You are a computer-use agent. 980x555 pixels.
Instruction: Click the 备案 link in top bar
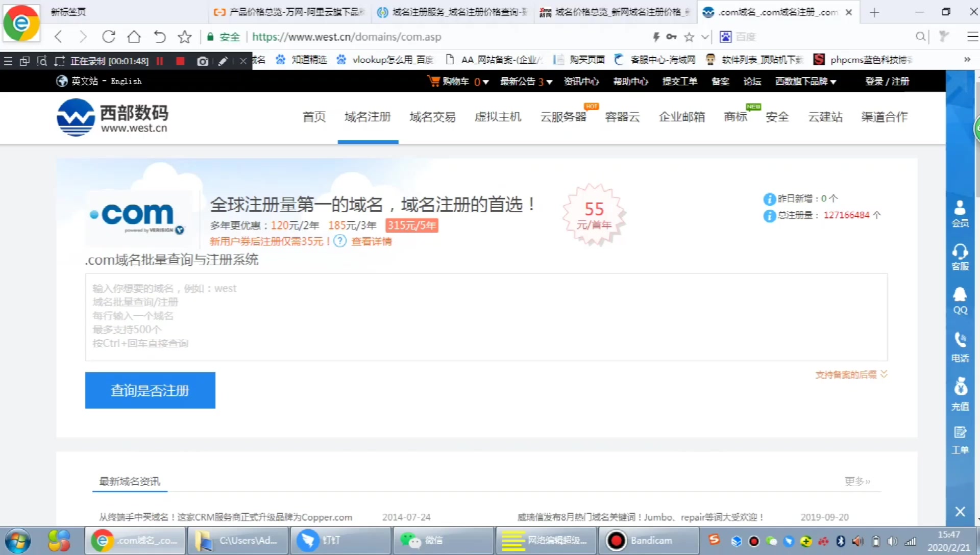point(720,81)
